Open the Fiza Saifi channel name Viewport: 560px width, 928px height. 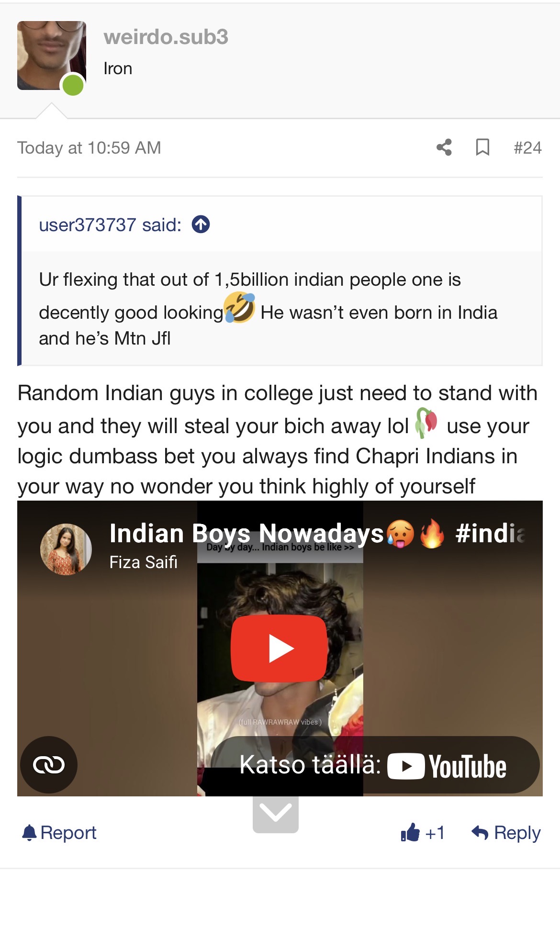pos(143,562)
